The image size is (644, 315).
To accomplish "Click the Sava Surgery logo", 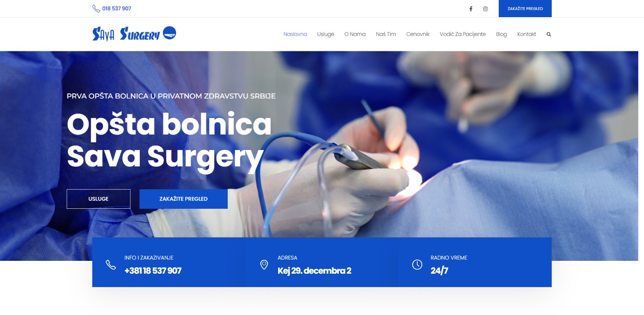I will click(134, 34).
